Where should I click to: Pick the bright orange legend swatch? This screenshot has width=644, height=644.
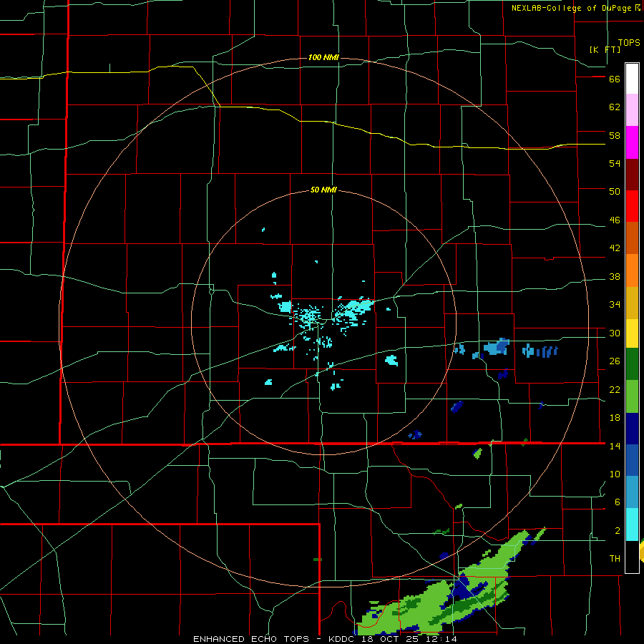[632, 270]
